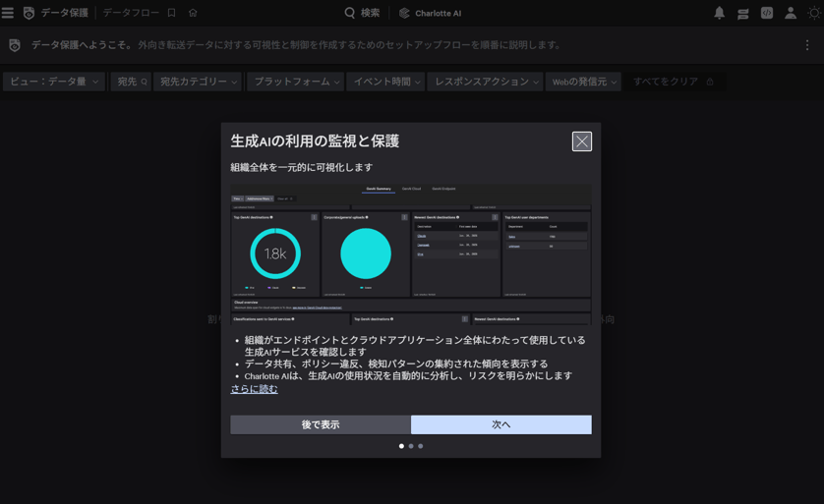
Task: Toggle the light/dark theme sun icon
Action: (x=814, y=13)
